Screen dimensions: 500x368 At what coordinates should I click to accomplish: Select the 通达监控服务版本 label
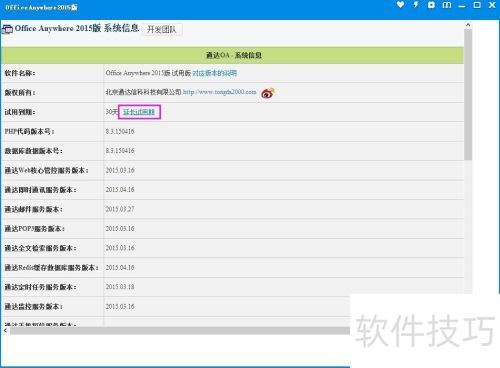(x=33, y=306)
